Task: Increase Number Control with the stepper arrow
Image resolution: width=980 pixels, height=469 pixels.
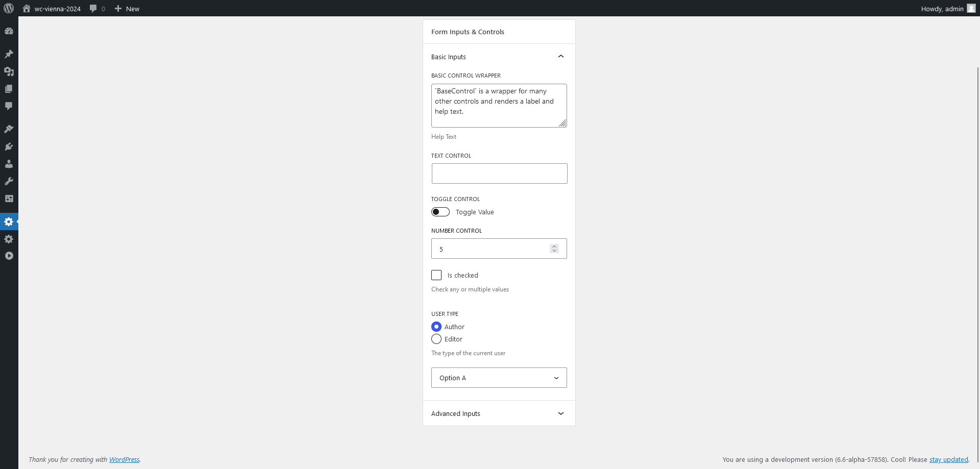Action: click(554, 246)
